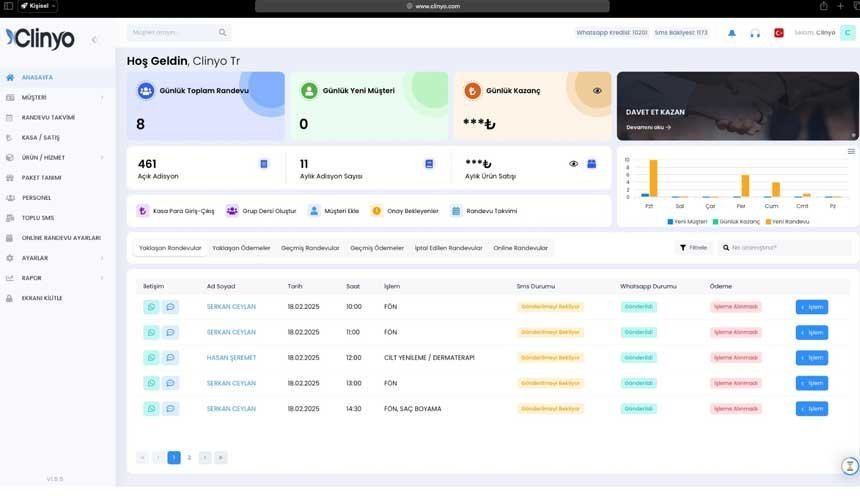860x504 pixels.
Task: Open the Filtrele filter button
Action: tap(693, 248)
